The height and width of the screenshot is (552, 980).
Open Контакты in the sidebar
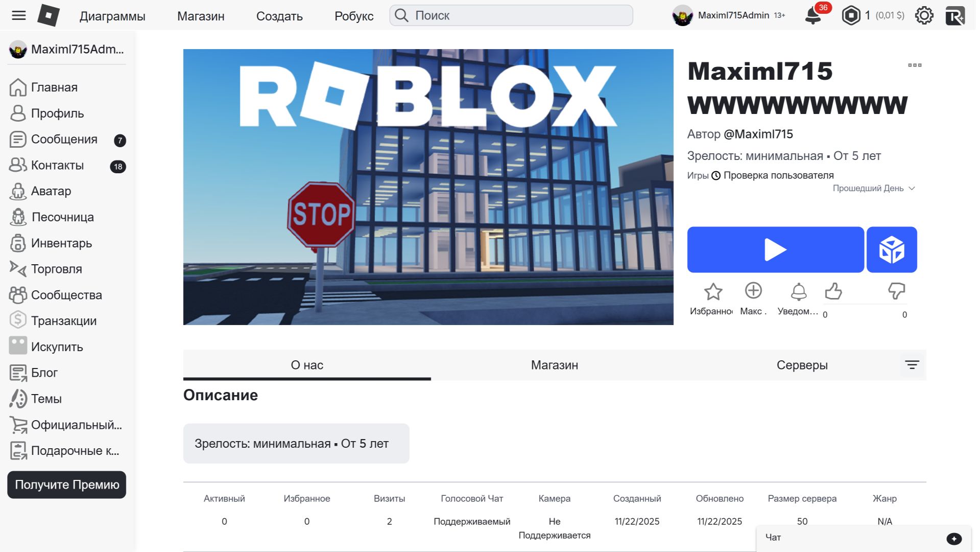click(67, 166)
